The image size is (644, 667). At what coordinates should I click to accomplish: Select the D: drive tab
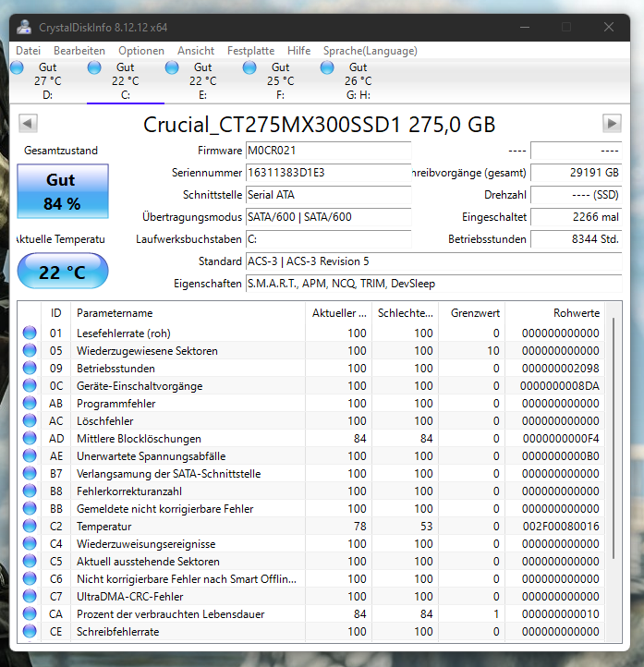[48, 80]
